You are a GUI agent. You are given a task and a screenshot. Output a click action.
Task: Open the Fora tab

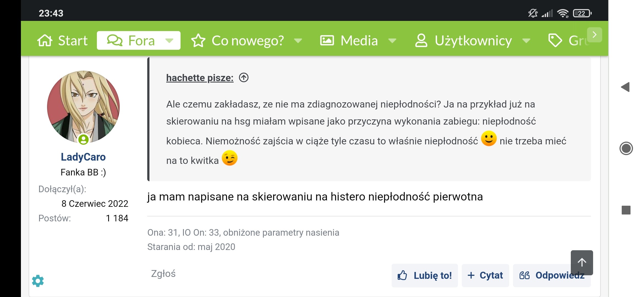pos(131,41)
